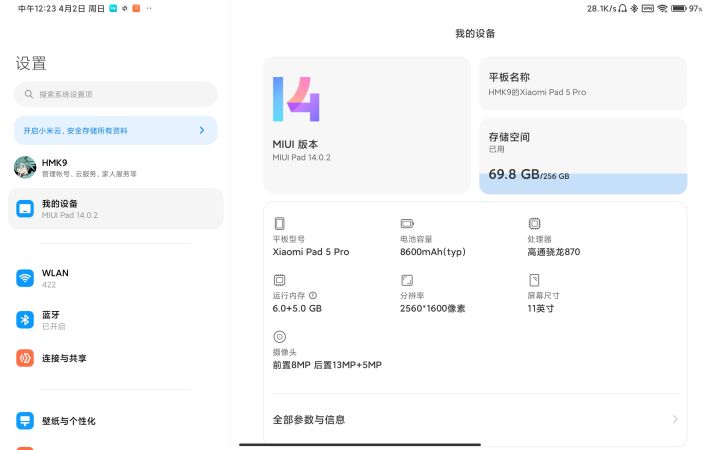The image size is (720, 450).
Task: Tap the MIUI 14 logo
Action: [x=296, y=99]
